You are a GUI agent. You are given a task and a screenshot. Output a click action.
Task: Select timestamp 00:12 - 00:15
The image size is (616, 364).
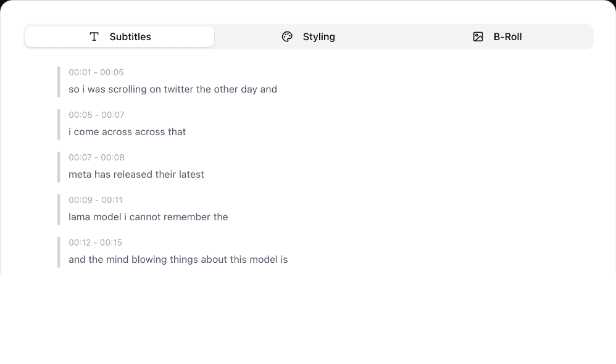tap(96, 242)
